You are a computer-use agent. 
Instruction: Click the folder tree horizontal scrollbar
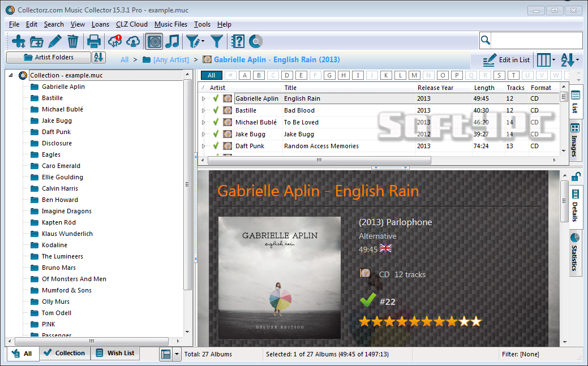click(92, 341)
